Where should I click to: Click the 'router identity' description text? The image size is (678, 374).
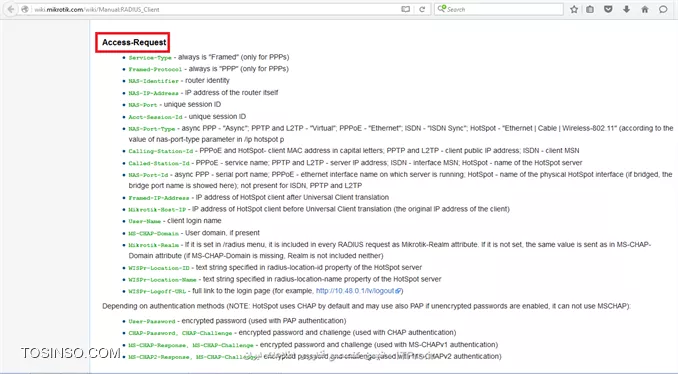click(207, 80)
